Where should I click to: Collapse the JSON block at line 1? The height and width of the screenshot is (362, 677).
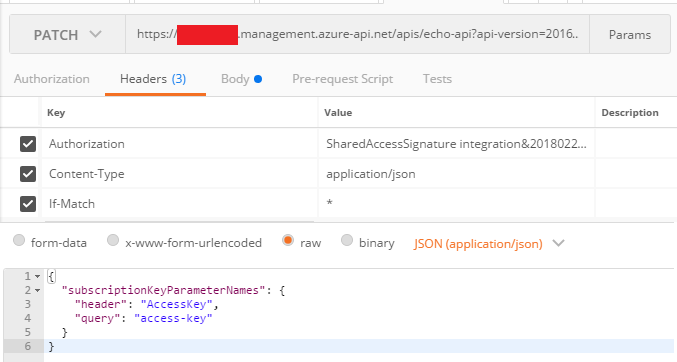coord(38,276)
